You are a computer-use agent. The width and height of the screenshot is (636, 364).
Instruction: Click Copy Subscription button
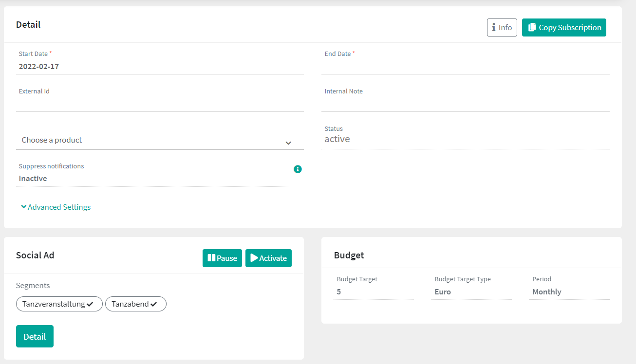(564, 28)
